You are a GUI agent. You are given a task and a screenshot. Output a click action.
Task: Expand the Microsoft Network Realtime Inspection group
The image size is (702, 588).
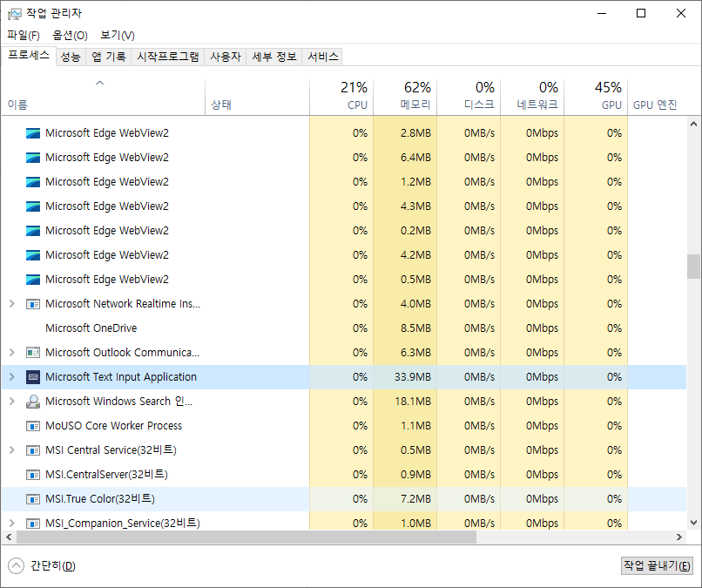pos(11,304)
